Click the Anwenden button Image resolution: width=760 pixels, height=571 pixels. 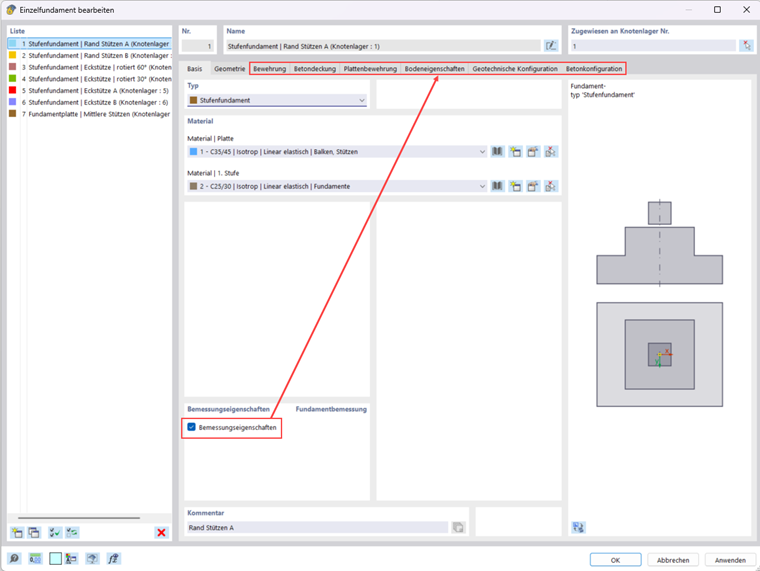(x=730, y=560)
